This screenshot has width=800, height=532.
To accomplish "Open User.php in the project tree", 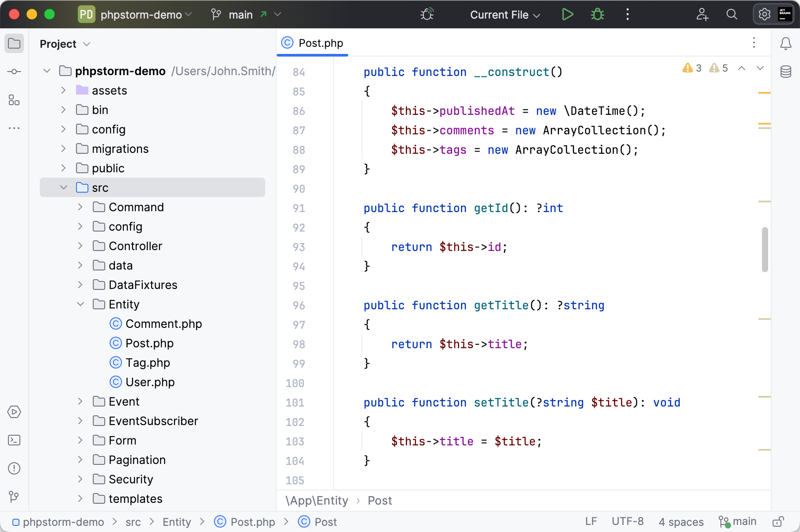I will click(150, 382).
